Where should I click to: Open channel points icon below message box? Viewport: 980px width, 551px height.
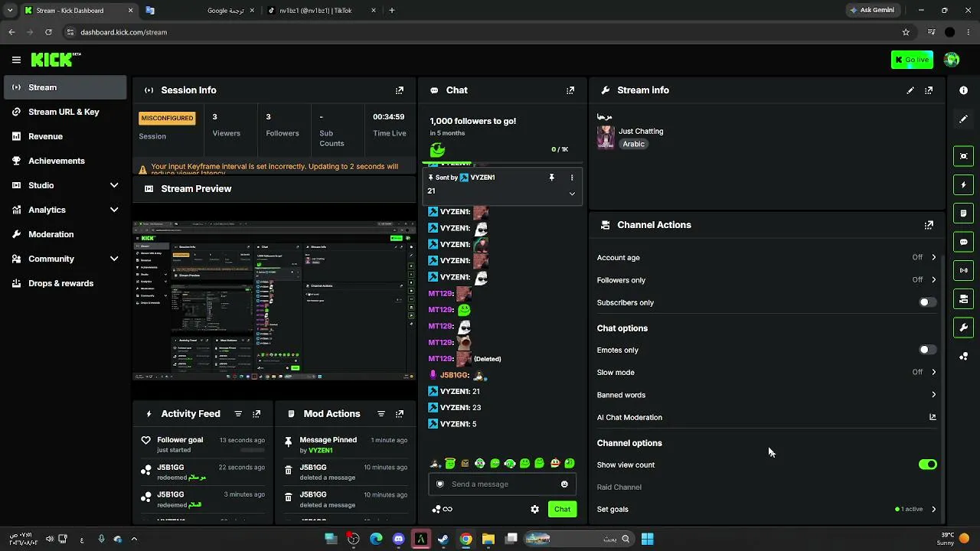click(x=436, y=509)
